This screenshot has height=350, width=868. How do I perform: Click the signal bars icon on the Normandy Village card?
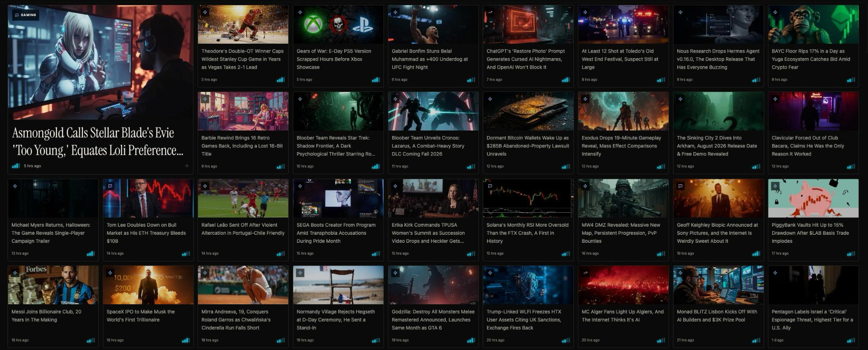pos(376,340)
